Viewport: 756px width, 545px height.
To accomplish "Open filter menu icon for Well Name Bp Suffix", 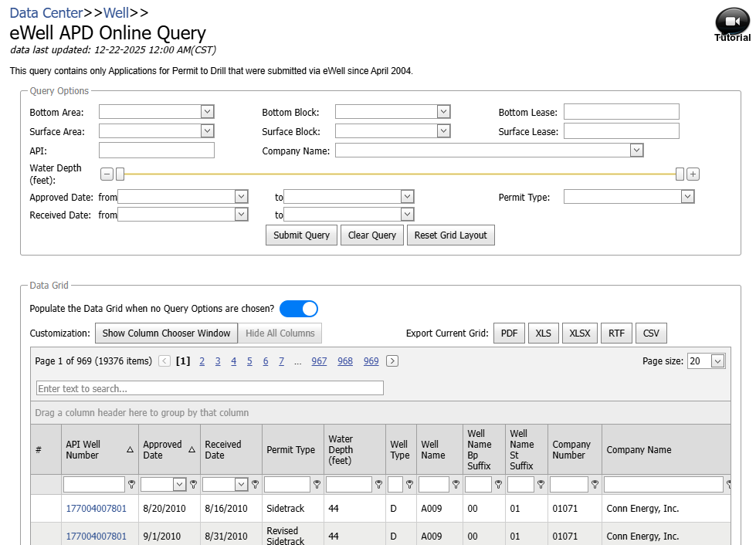I will point(498,484).
